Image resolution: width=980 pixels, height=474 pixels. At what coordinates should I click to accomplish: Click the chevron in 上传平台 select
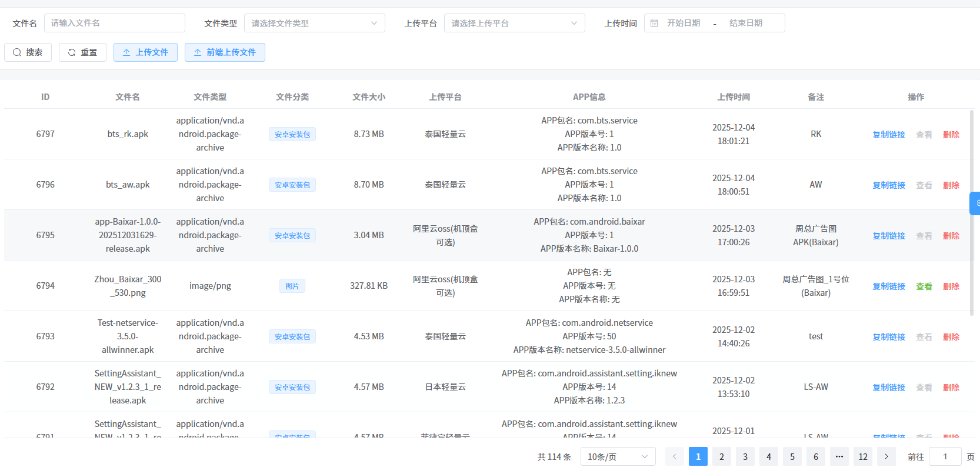pyautogui.click(x=574, y=23)
